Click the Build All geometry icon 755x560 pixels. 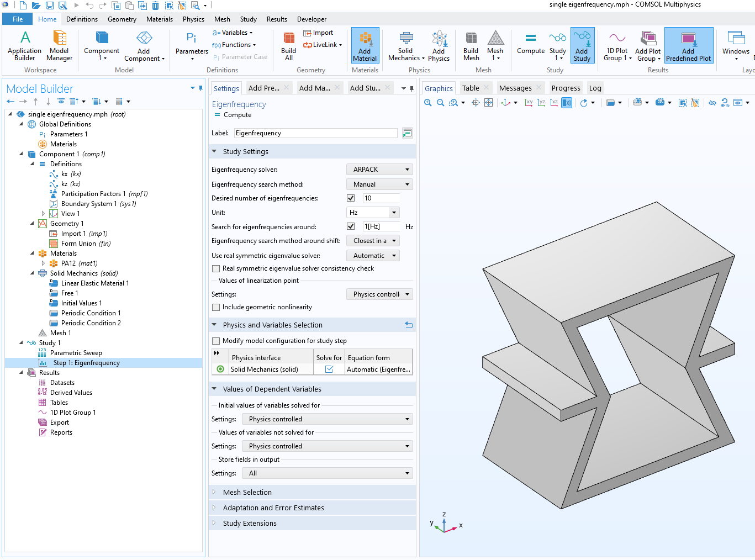tap(288, 45)
